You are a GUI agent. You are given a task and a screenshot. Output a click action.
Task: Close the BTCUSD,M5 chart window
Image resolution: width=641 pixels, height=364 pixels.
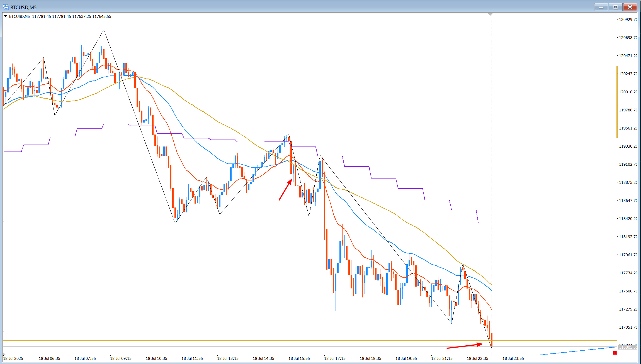pos(630,7)
